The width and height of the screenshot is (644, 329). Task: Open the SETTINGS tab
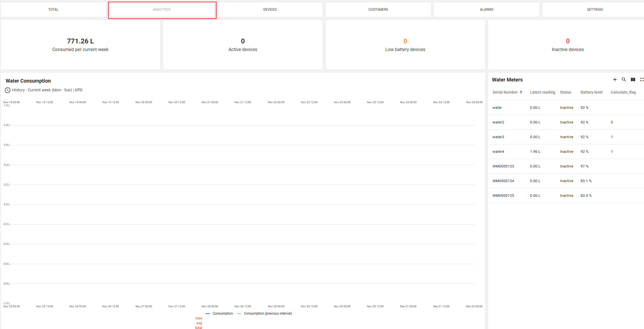tap(595, 10)
